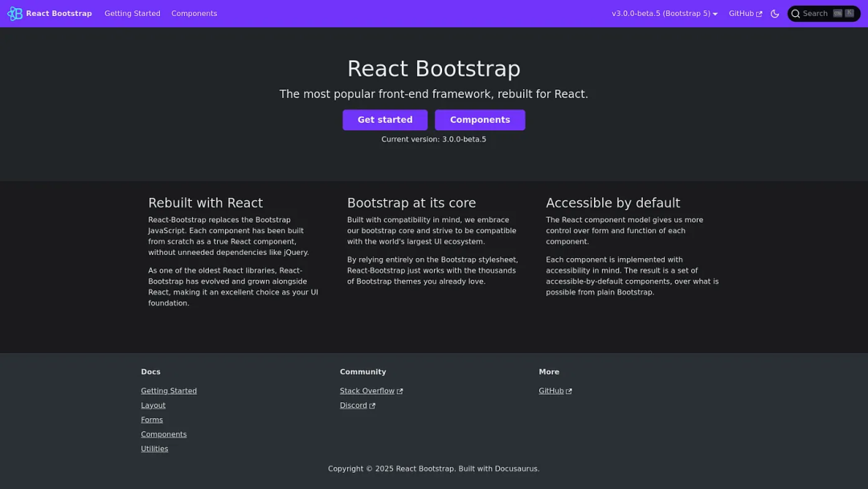
Task: Go to the Layout docs link
Action: (153, 405)
